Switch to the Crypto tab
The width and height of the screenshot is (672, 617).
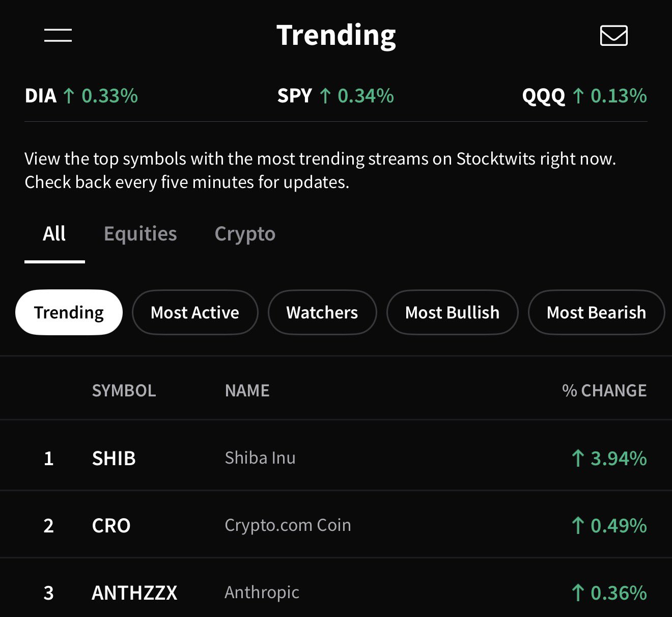[245, 234]
